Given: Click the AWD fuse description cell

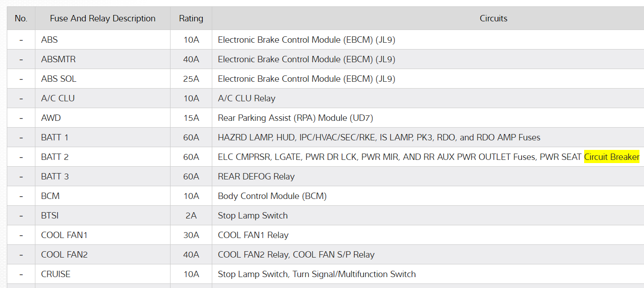Looking at the screenshot, I should pos(51,118).
